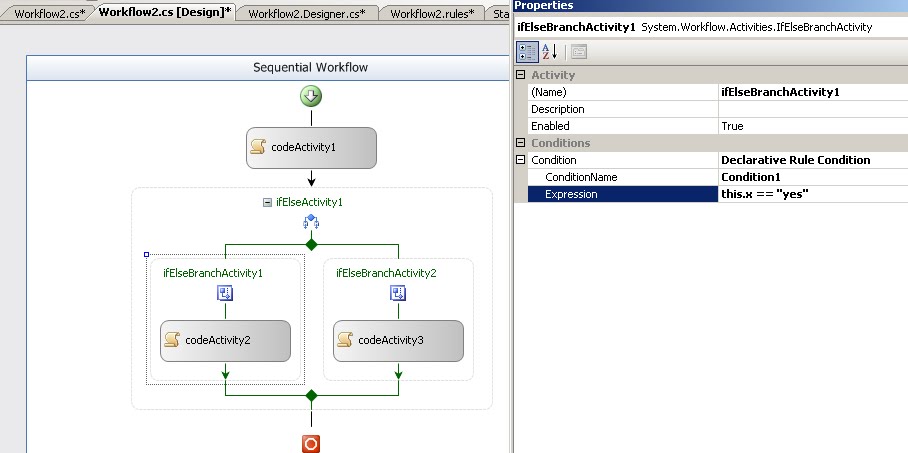The width and height of the screenshot is (908, 453).
Task: Click the branch icon under ifElseBranchActivity2
Action: tap(398, 294)
